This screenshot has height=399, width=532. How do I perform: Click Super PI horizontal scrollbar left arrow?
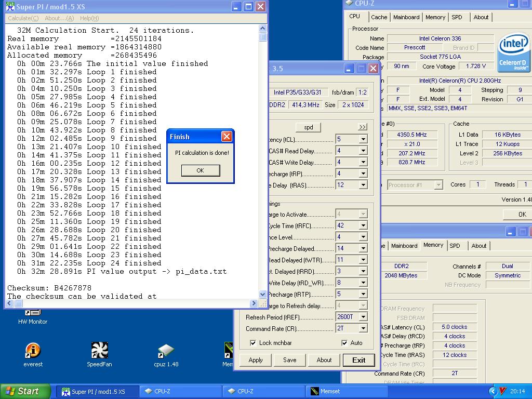pos(9,303)
